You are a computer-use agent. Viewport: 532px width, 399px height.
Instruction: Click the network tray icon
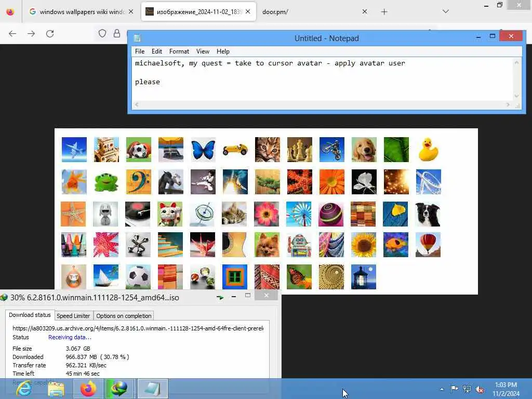(467, 389)
